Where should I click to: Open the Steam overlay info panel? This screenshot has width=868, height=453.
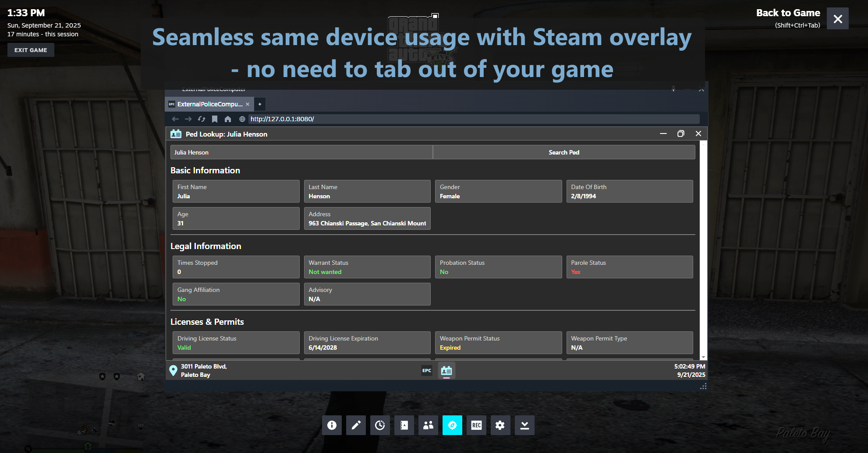click(x=332, y=425)
